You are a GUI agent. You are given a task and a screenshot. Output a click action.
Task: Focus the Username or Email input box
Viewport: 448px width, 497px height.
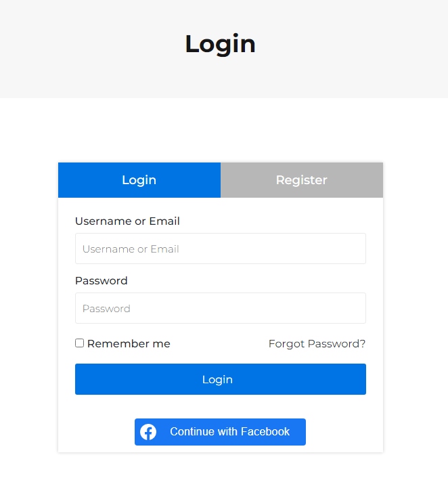click(x=221, y=248)
